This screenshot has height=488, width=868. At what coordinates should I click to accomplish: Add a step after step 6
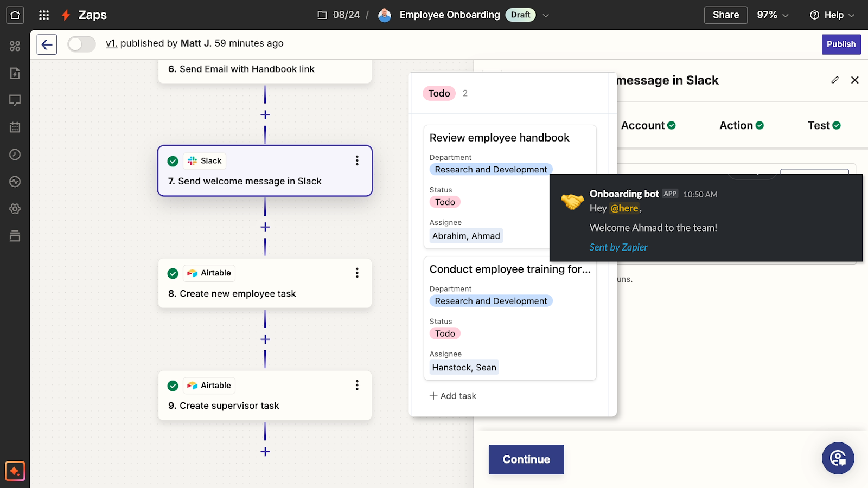265,115
